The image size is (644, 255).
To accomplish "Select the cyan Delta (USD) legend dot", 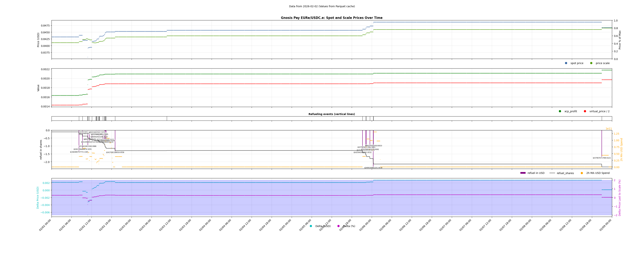I will pos(311,226).
